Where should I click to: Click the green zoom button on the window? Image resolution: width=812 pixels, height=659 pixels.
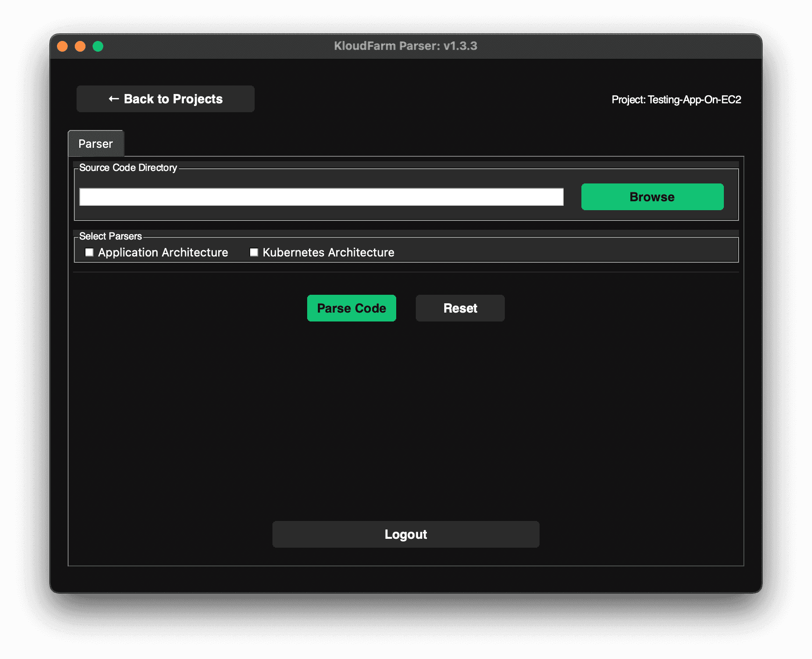click(97, 45)
